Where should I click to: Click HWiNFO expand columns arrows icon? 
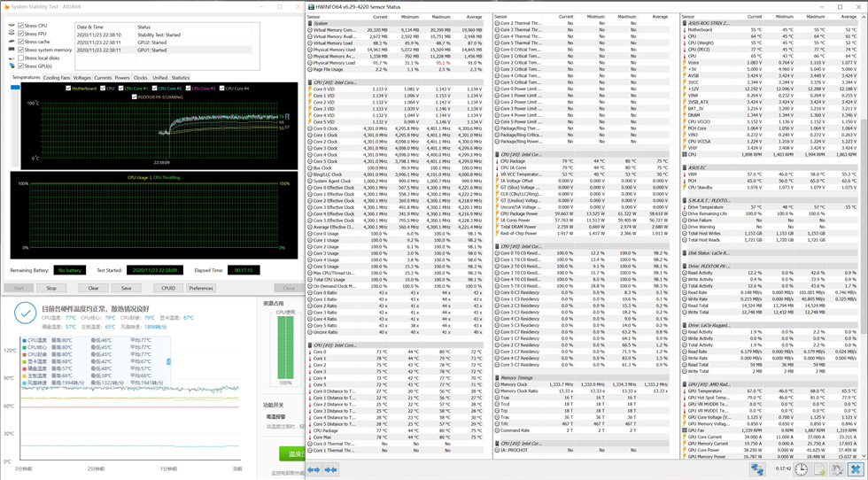314,469
